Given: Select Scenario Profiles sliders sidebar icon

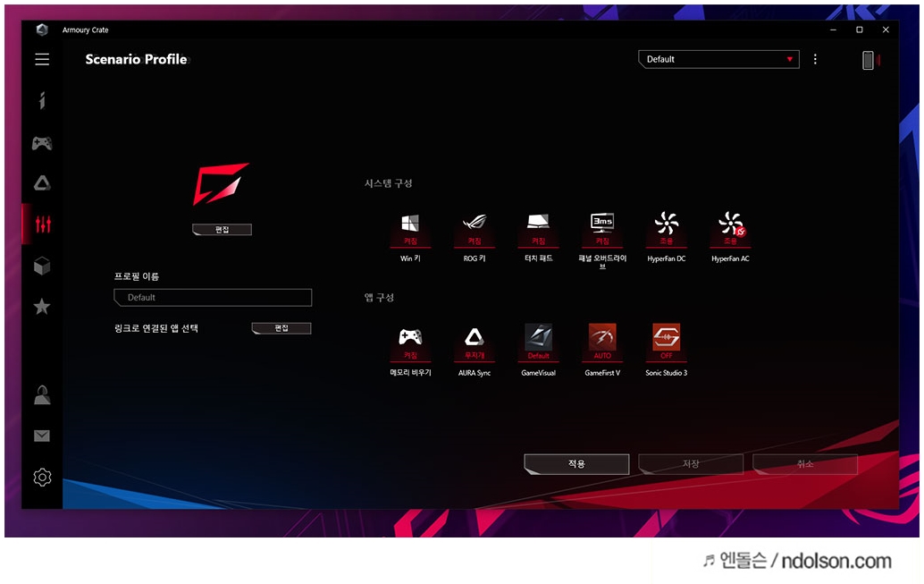Looking at the screenshot, I should pos(43,224).
